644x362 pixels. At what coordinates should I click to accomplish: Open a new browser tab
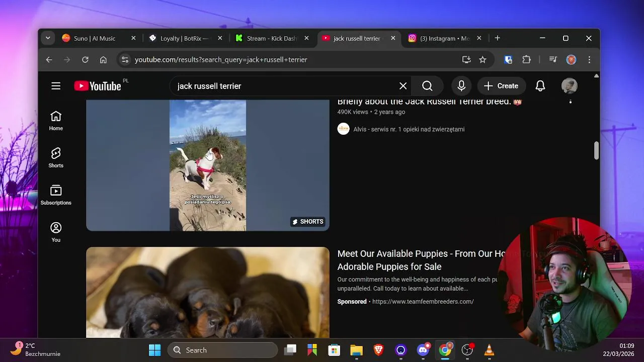[x=497, y=38]
